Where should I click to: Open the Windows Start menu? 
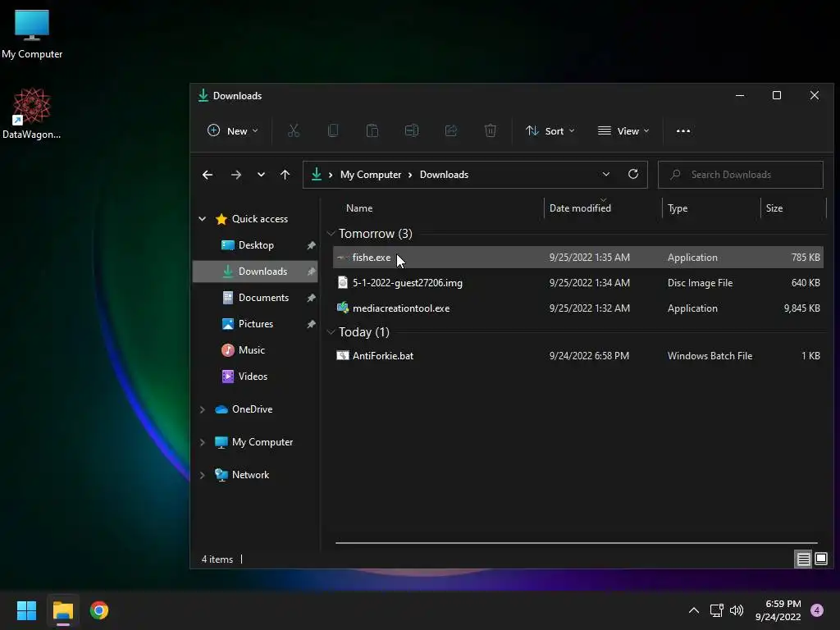click(26, 610)
